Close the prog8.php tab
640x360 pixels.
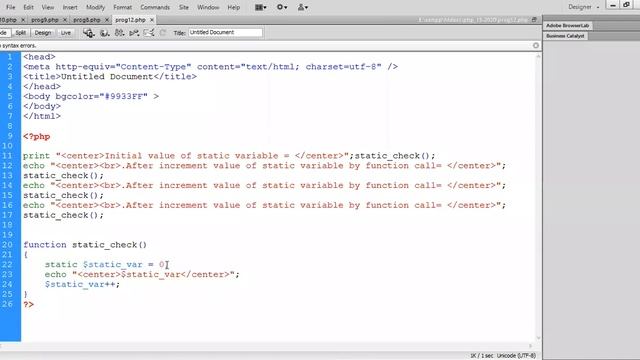pyautogui.click(x=107, y=20)
